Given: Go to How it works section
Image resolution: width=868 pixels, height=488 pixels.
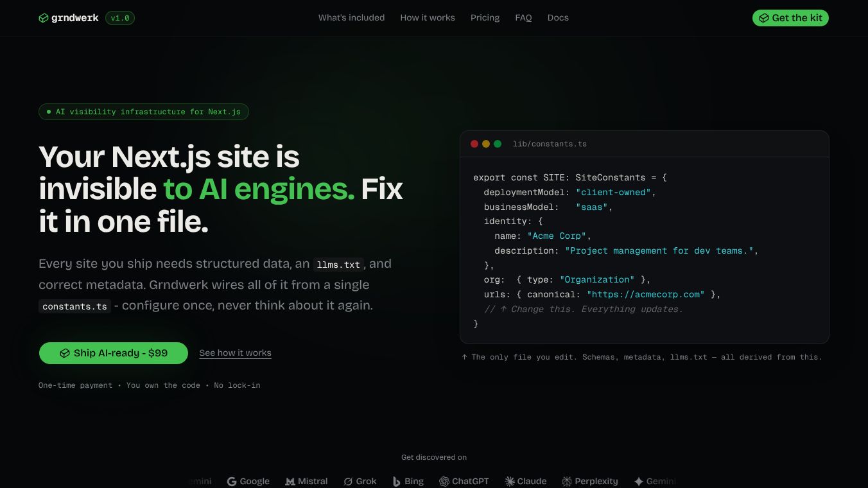Looking at the screenshot, I should pos(428,18).
